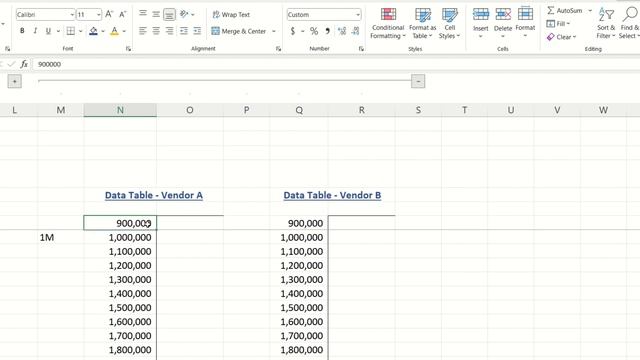Select Bottom Align icon

point(169,14)
